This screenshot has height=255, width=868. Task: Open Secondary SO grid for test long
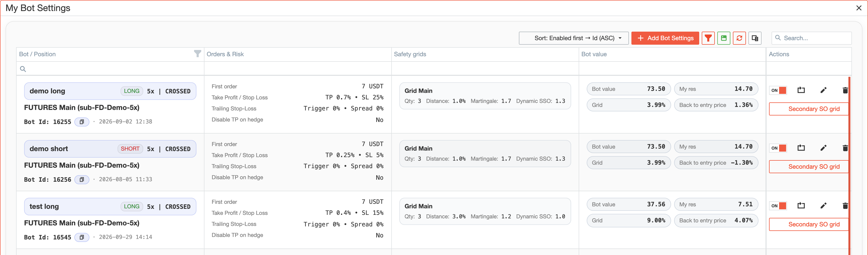pos(809,224)
